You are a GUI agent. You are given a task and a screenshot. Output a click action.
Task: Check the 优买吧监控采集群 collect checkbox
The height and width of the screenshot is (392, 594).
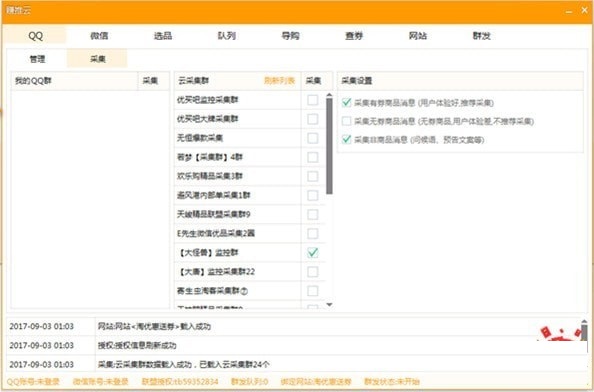(313, 100)
